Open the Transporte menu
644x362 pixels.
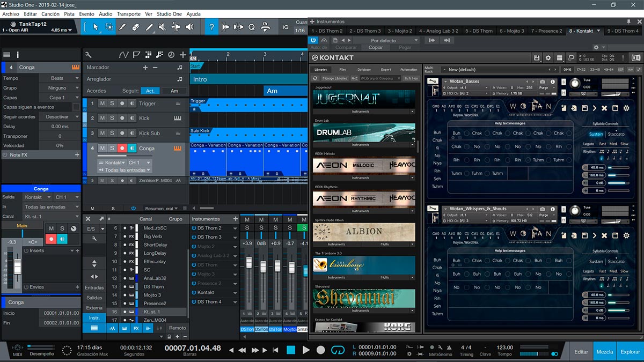click(x=129, y=14)
